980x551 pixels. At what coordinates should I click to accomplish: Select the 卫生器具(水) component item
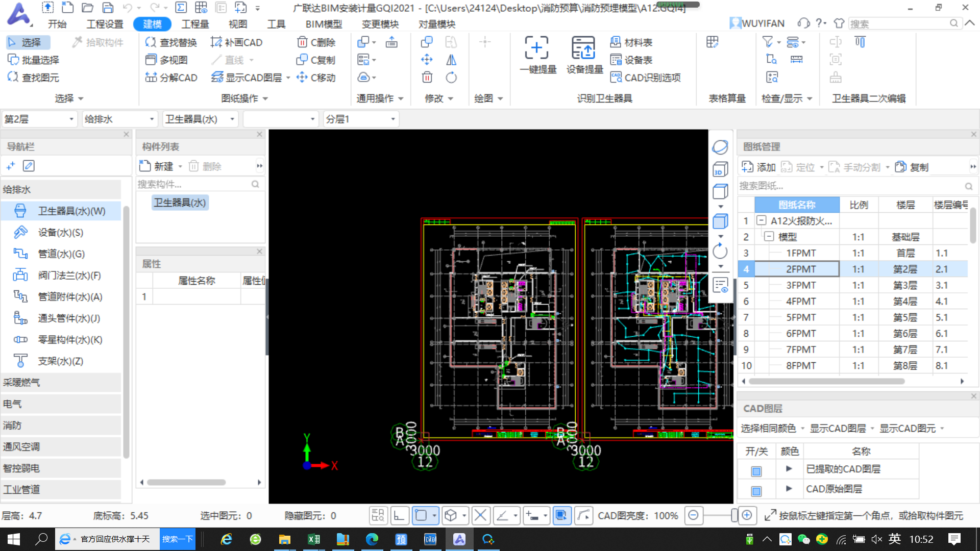point(180,203)
